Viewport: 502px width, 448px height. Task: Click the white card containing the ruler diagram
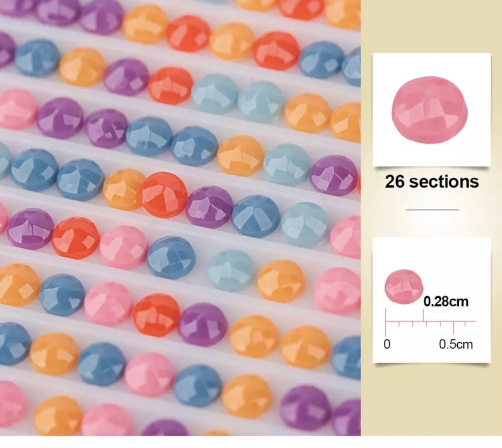431,300
